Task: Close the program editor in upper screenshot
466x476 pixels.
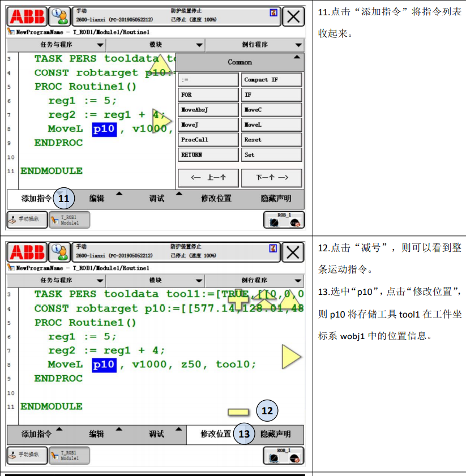Action: (x=293, y=16)
